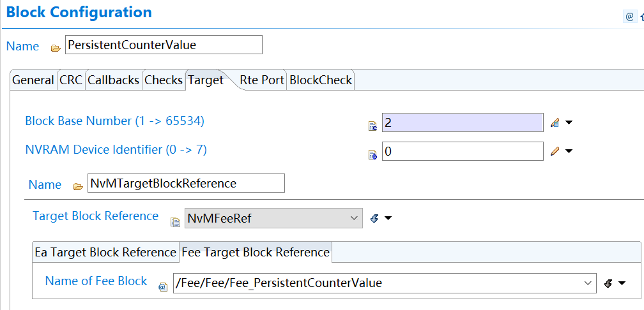This screenshot has height=310, width=644.
Task: Click the Name of Fee Block label link
Action: pyautogui.click(x=96, y=281)
